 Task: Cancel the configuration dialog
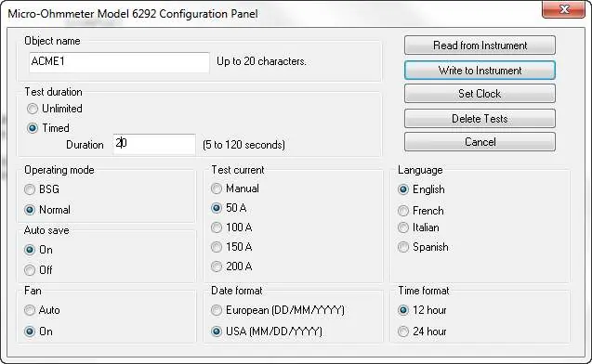(480, 142)
